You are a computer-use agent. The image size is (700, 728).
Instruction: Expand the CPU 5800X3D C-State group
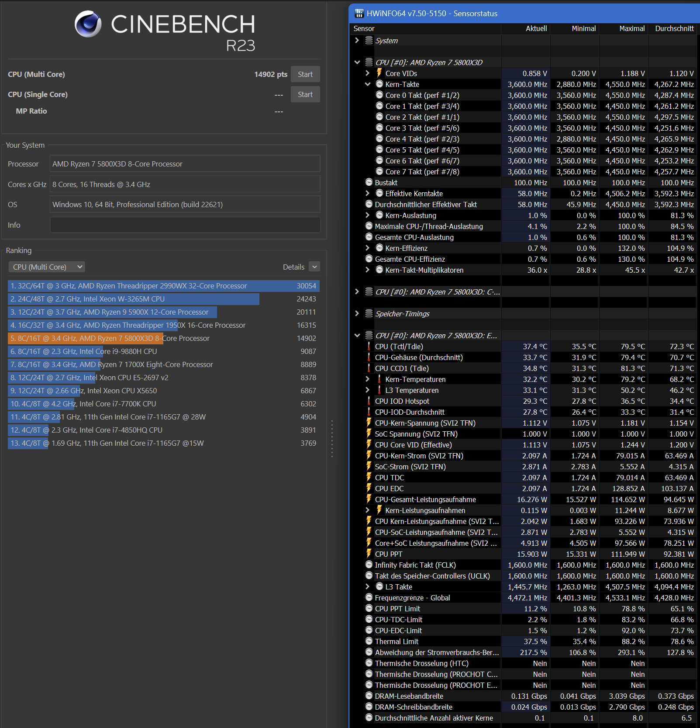[x=357, y=291]
